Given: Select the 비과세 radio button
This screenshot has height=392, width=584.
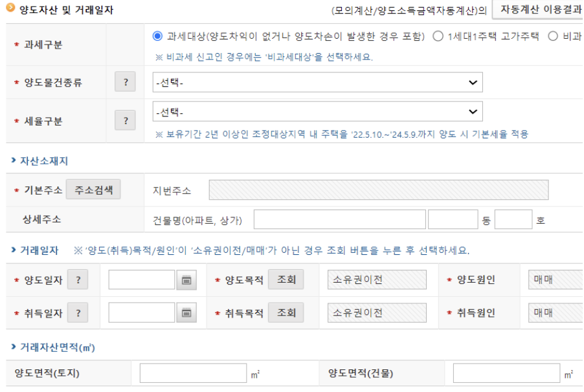Looking at the screenshot, I should (553, 36).
